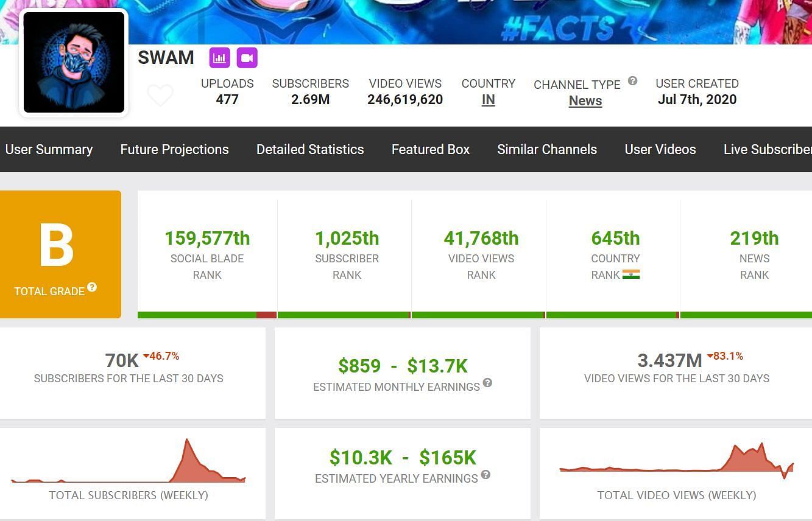
Task: Click the subscriber rank progress bar
Action: (344, 315)
